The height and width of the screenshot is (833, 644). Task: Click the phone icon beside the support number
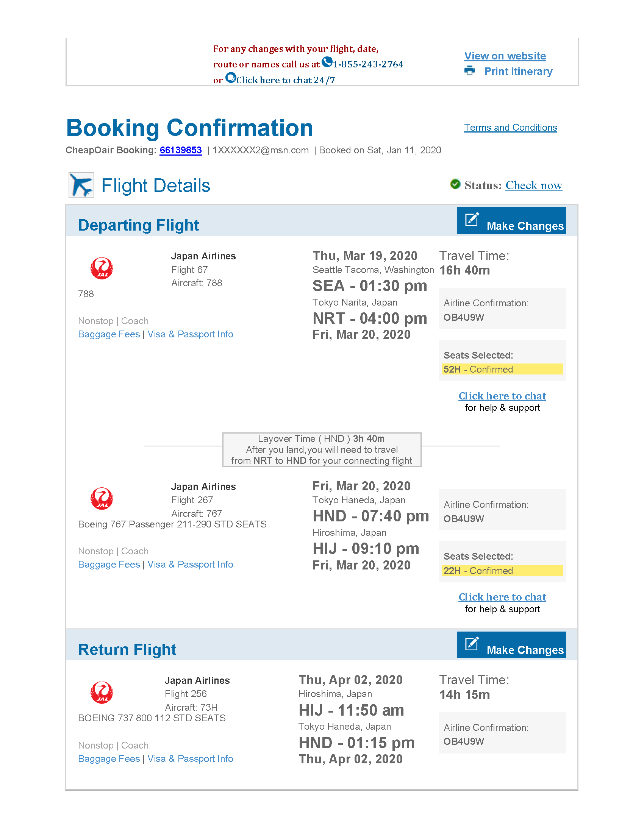(x=327, y=62)
